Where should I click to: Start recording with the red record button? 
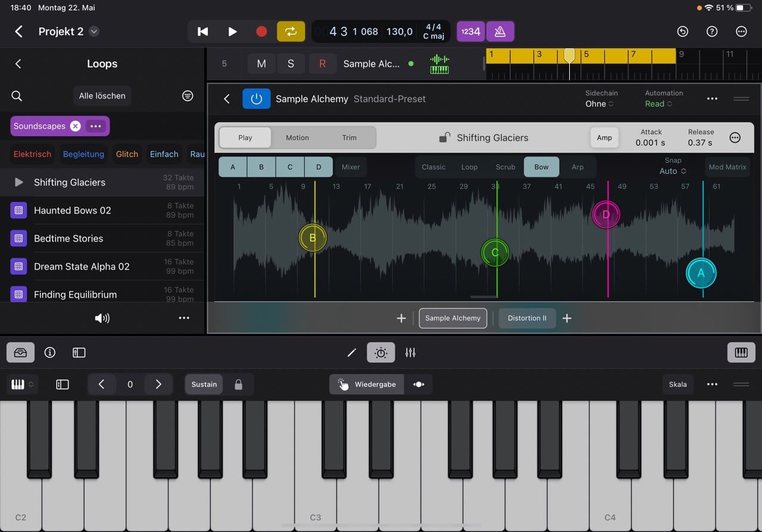point(261,32)
